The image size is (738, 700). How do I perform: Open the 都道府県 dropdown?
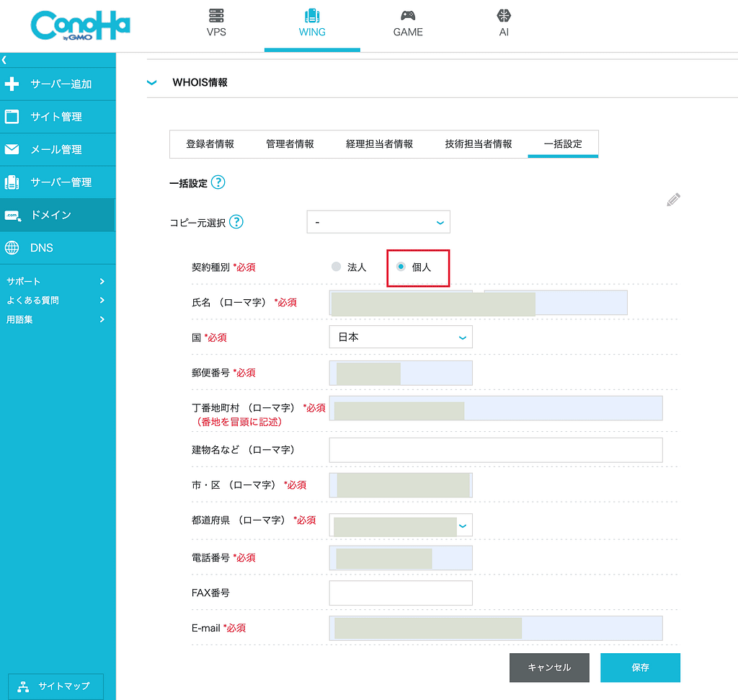tap(401, 526)
